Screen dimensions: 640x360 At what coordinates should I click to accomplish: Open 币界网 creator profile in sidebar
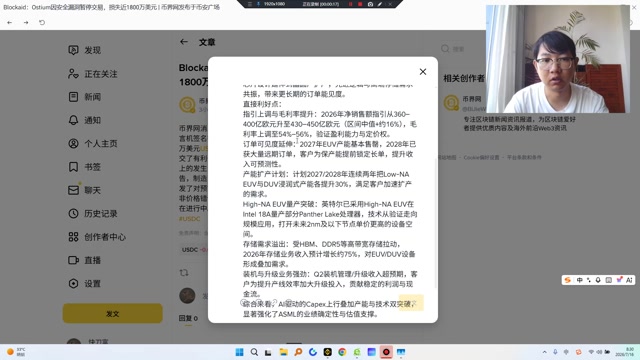coord(472,99)
